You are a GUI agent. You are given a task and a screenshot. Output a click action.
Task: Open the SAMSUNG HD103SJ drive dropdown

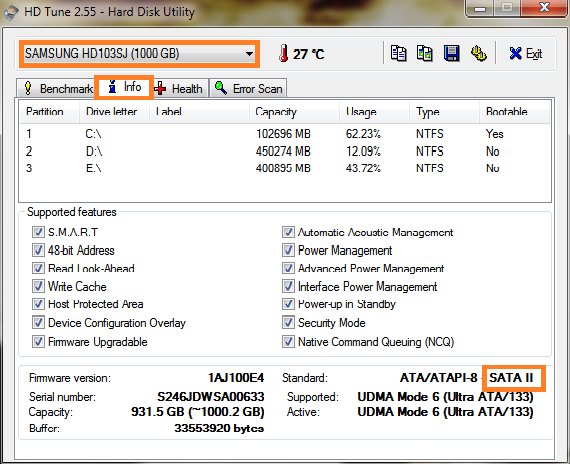point(139,54)
